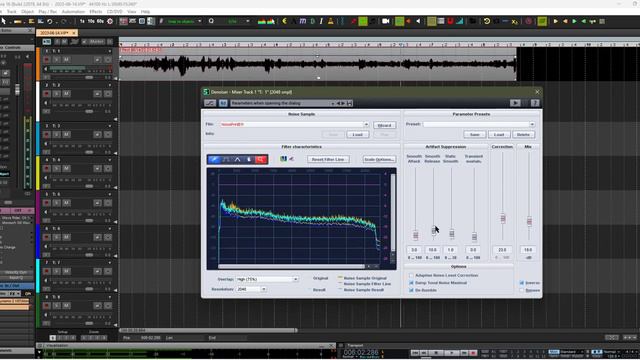Click the yellow euro-like icon in toolbar
Image resolution: width=640 pixels, height=360 pixels.
tap(284, 21)
